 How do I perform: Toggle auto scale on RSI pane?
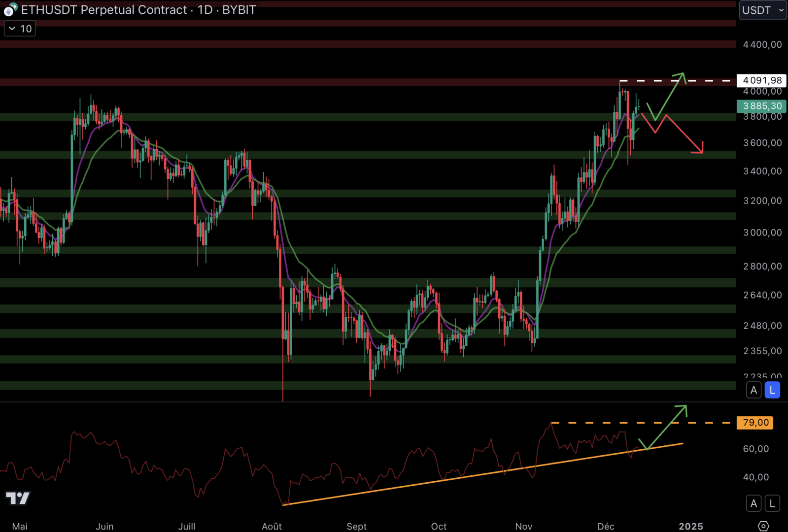[x=753, y=503]
